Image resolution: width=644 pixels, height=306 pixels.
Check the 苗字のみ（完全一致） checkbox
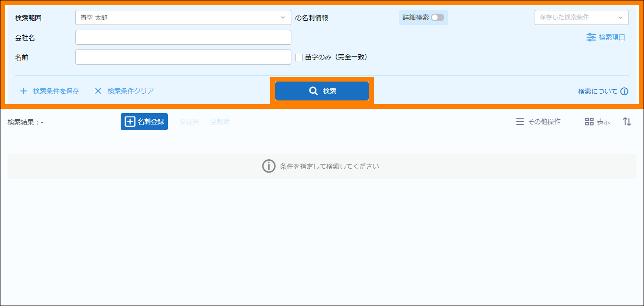tap(298, 57)
